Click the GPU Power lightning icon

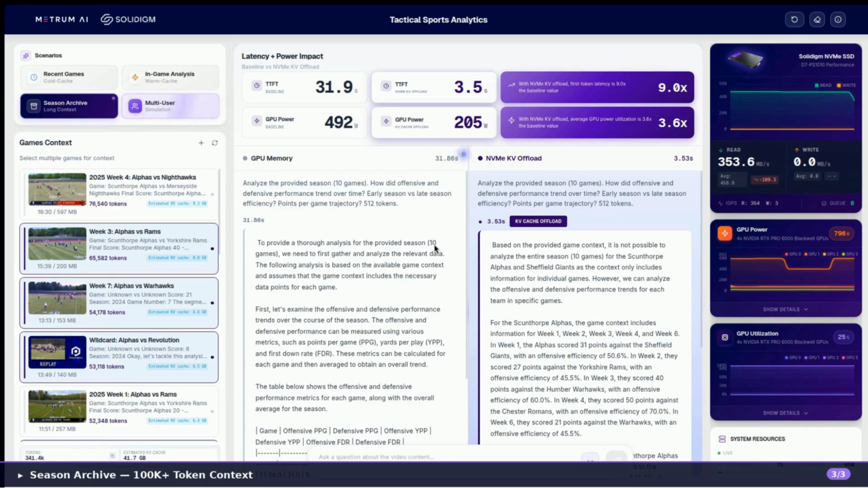[x=725, y=234]
